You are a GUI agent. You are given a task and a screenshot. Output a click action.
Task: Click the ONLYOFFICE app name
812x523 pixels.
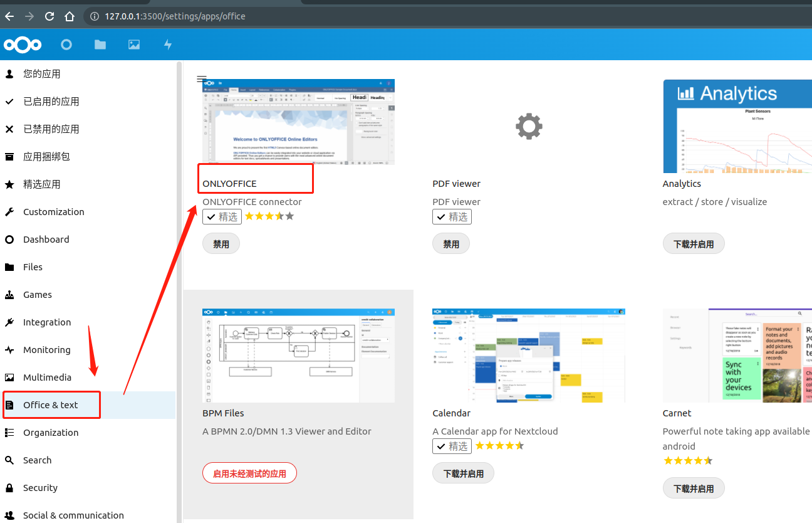(x=229, y=184)
